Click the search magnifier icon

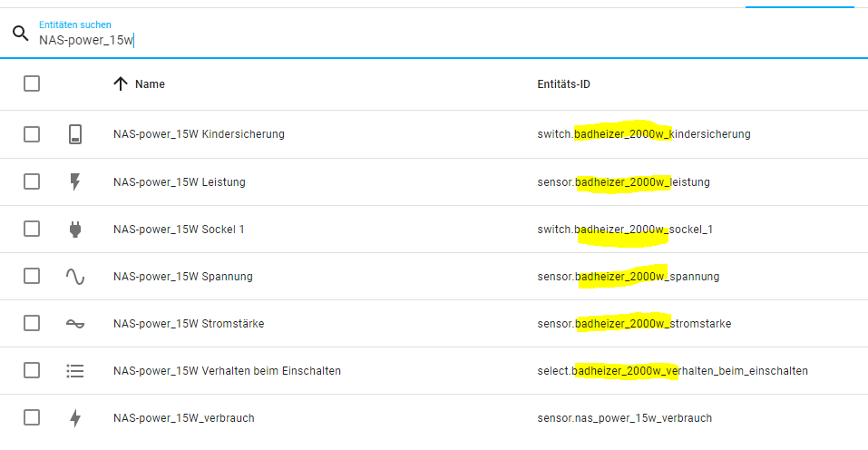coord(20,34)
